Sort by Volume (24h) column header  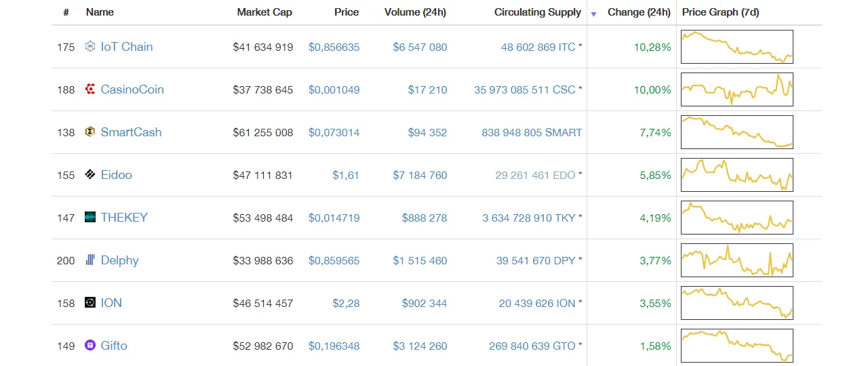pos(416,12)
